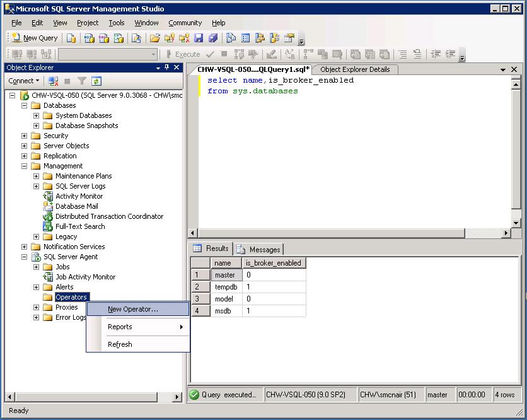Click the Increase Indent icon
Viewport: 527px width, 420px height.
click(x=450, y=54)
